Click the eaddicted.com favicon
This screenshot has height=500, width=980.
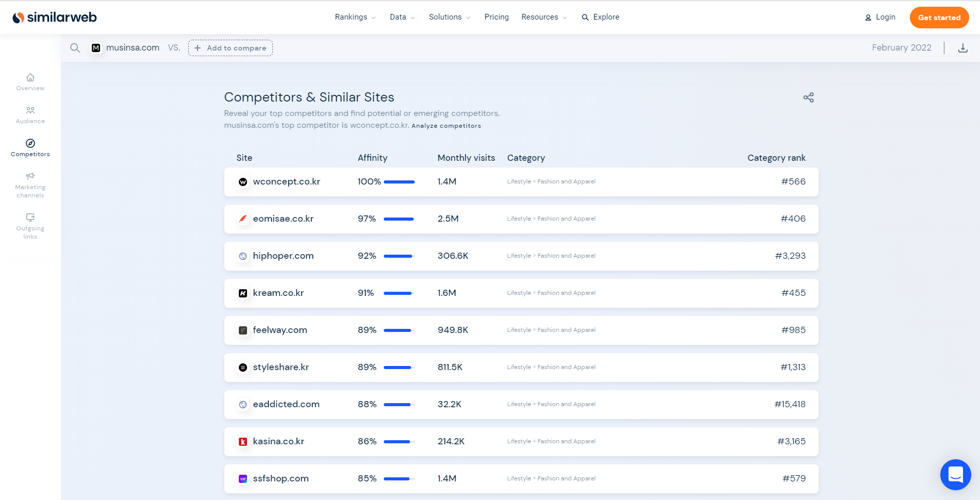click(243, 405)
